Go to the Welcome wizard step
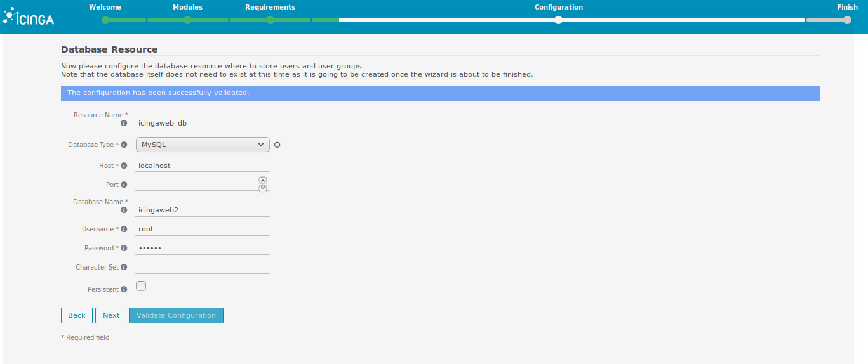 (x=105, y=7)
